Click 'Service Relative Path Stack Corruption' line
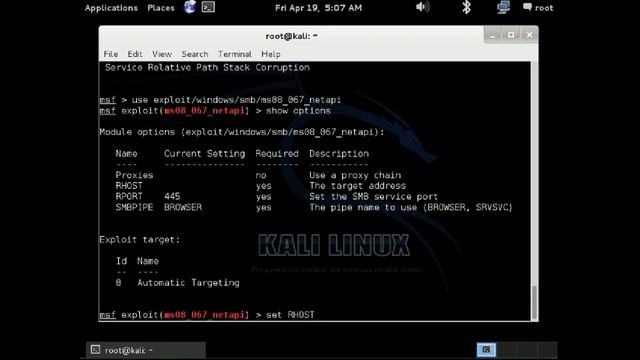640x360 pixels. pyautogui.click(x=207, y=68)
